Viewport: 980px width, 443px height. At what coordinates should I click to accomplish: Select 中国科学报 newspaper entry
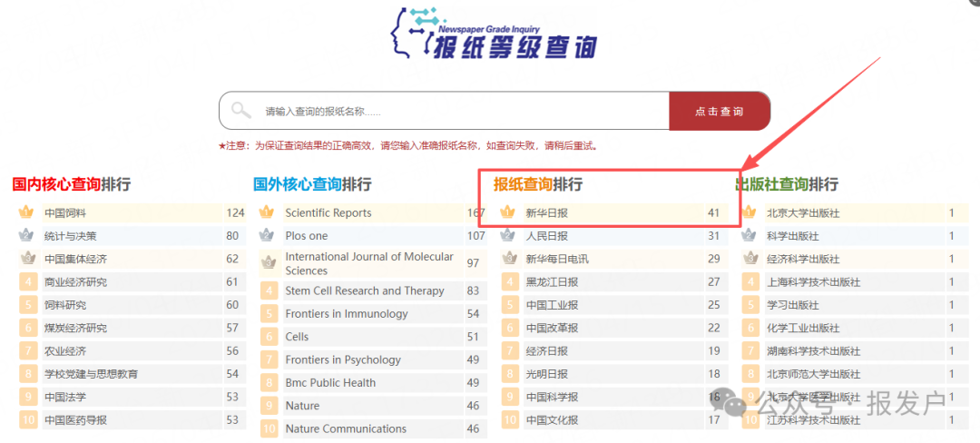pyautogui.click(x=552, y=398)
